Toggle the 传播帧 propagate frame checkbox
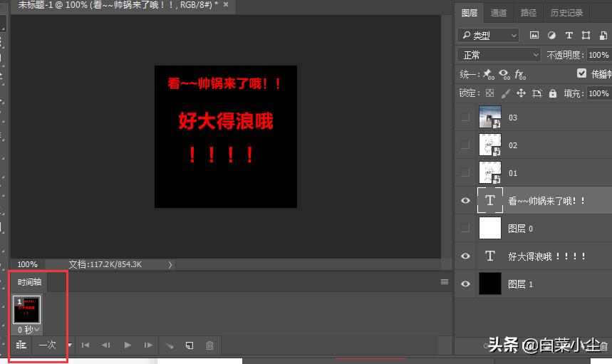Image resolution: width=612 pixels, height=364 pixels. coord(581,73)
